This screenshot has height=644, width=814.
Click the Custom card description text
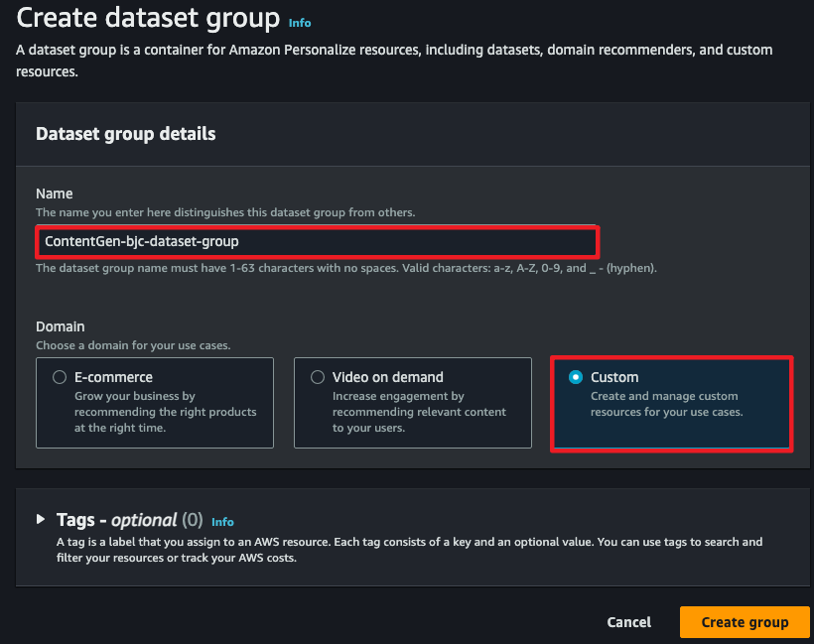pos(666,404)
